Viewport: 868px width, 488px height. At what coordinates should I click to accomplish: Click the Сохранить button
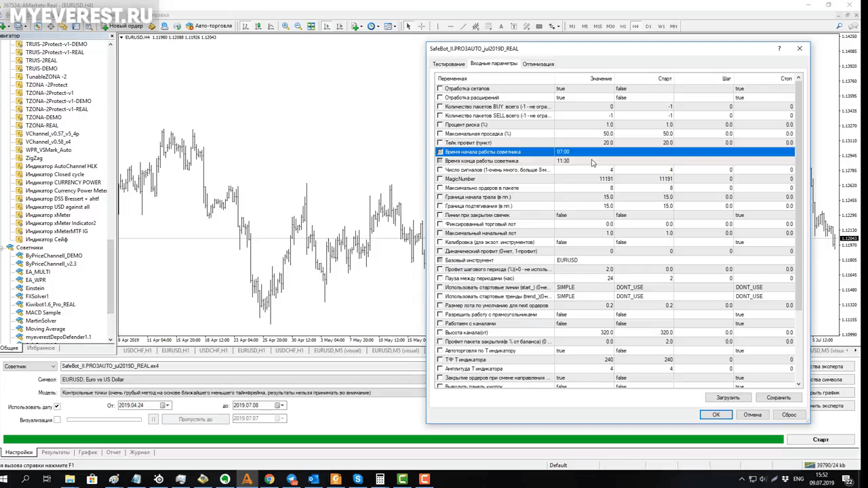778,398
